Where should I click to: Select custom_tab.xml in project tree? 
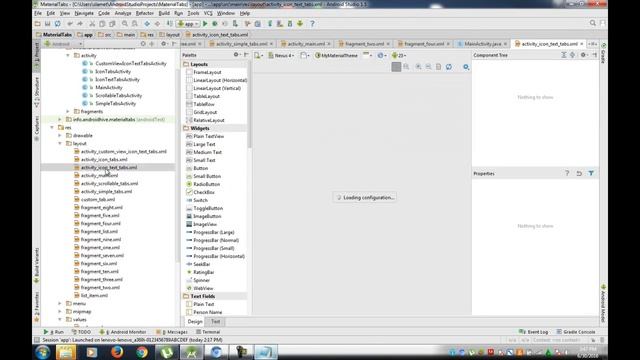(95, 200)
